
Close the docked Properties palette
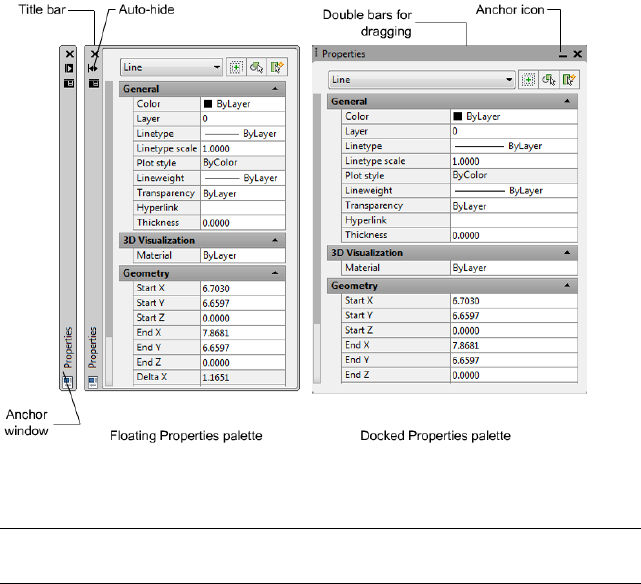coord(578,54)
